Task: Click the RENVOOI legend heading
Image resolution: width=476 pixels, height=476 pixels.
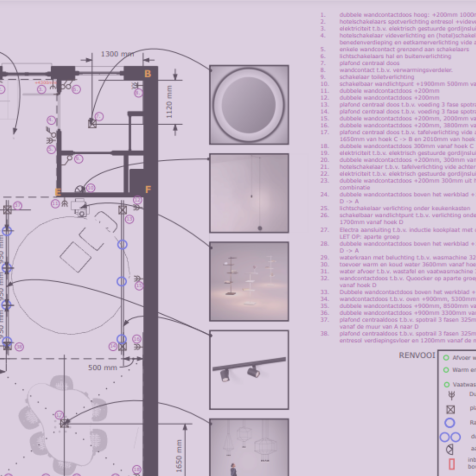Action: (416, 354)
